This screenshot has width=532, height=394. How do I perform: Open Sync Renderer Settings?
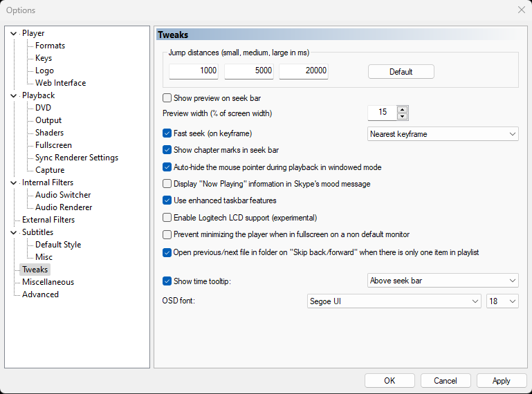77,158
